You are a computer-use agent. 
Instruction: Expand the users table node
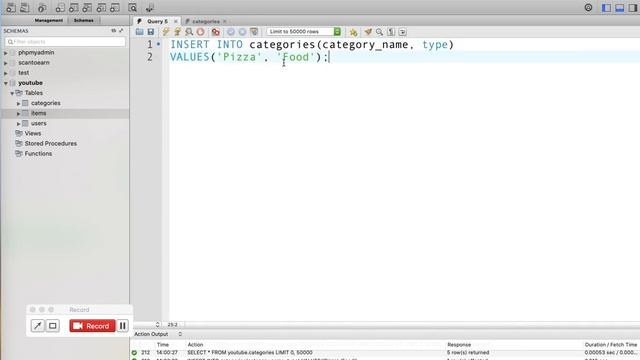(x=18, y=124)
